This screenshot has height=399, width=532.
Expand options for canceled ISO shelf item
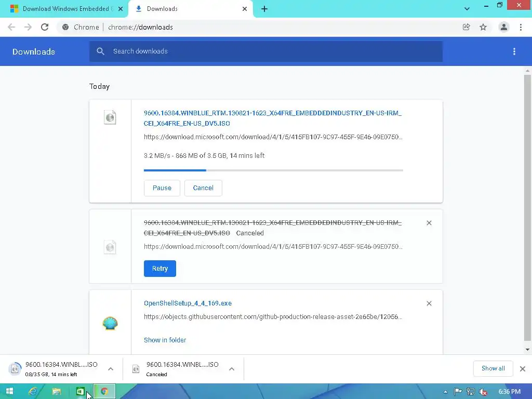pyautogui.click(x=232, y=369)
